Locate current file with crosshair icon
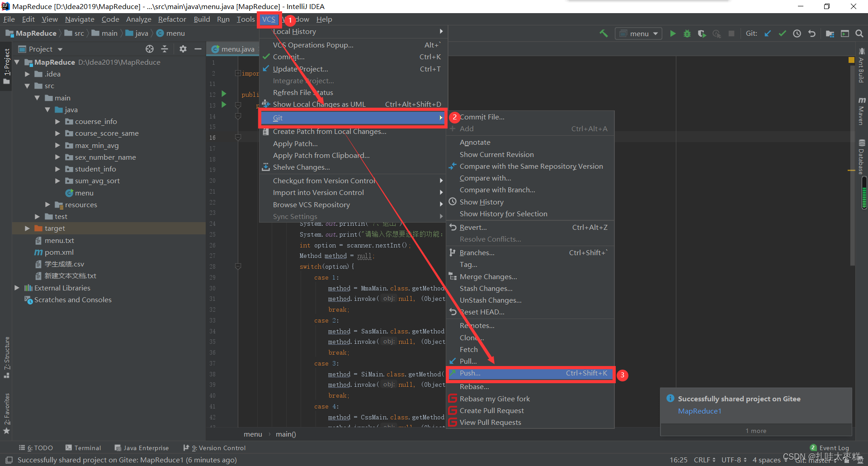 tap(150, 49)
